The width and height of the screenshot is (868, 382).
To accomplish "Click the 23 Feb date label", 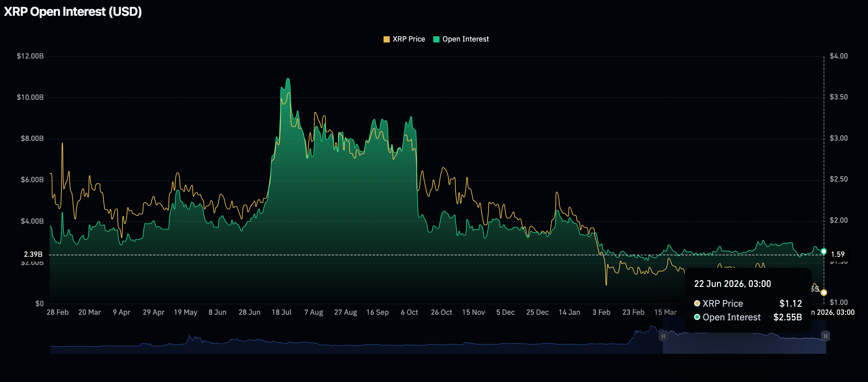I will (634, 312).
